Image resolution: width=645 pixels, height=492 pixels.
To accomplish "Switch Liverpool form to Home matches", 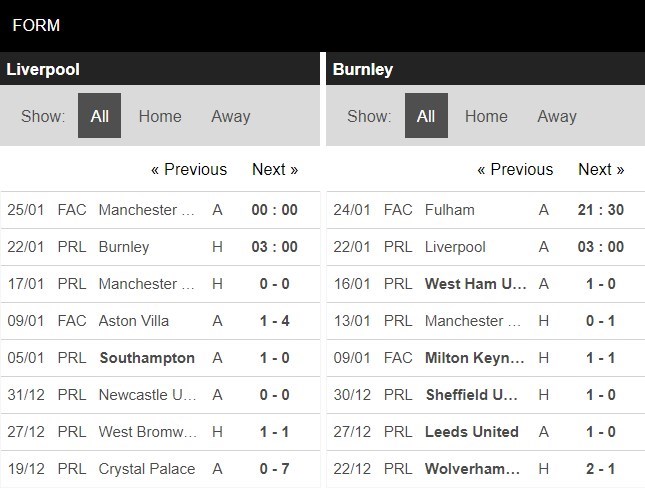I will [x=160, y=116].
